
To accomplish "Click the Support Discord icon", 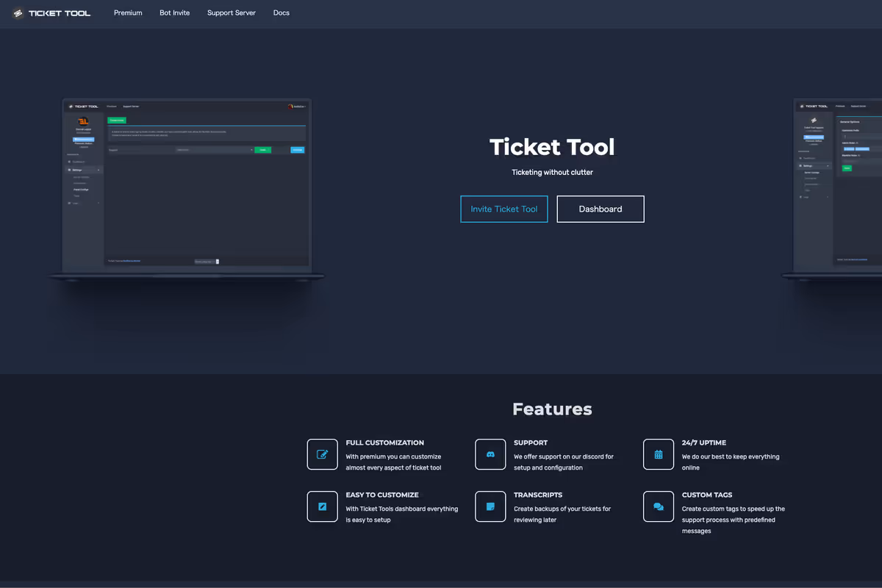I will point(490,454).
